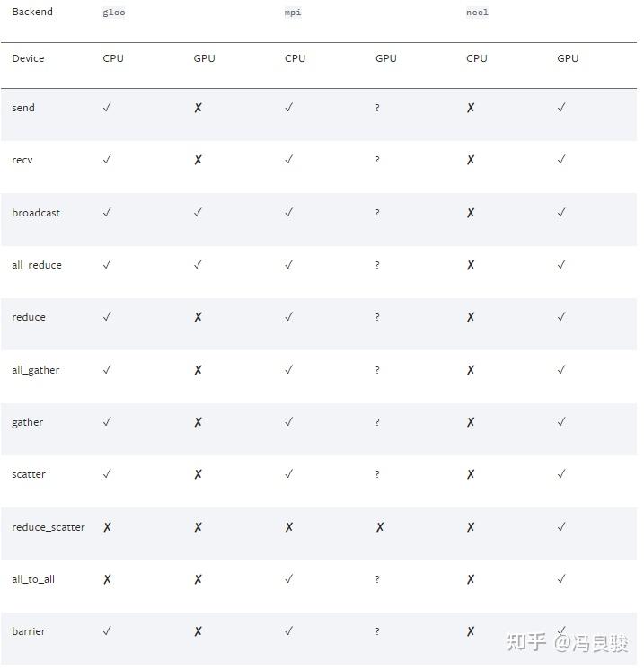Viewport: 644px width, 670px height.
Task: Click the question mark for recv on mpi GPU
Action: [377, 160]
